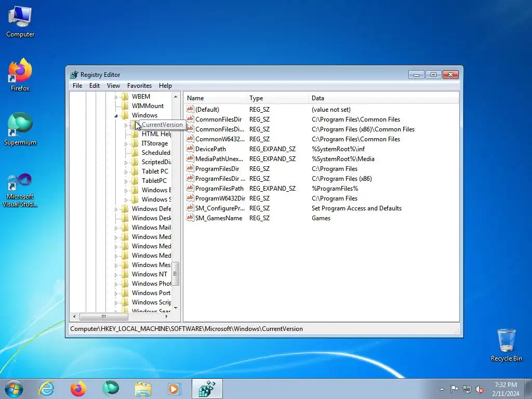Viewport: 532px width, 399px height.
Task: Open Microsoft Visual Studio desktop shortcut
Action: [20, 190]
